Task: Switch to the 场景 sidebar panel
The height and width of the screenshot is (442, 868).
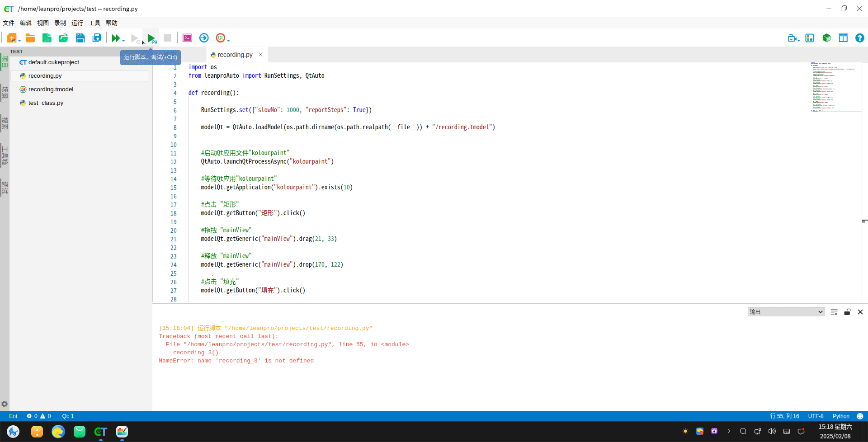Action: [x=5, y=93]
